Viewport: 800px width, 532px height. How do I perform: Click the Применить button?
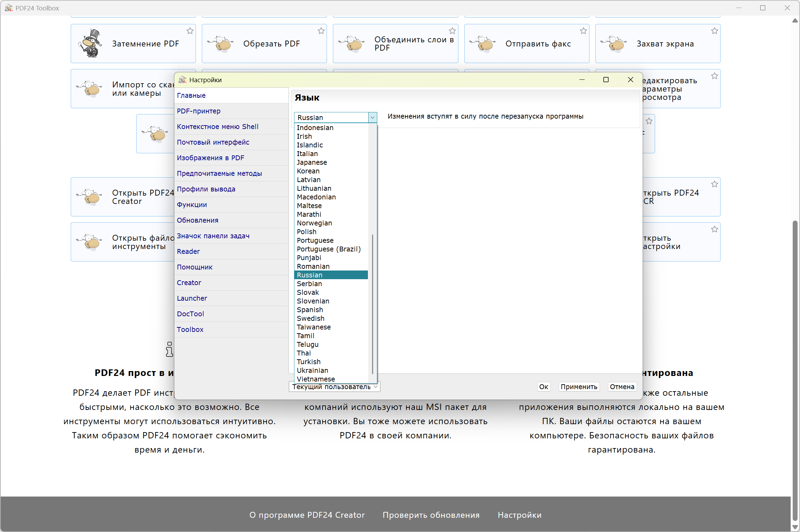[579, 387]
